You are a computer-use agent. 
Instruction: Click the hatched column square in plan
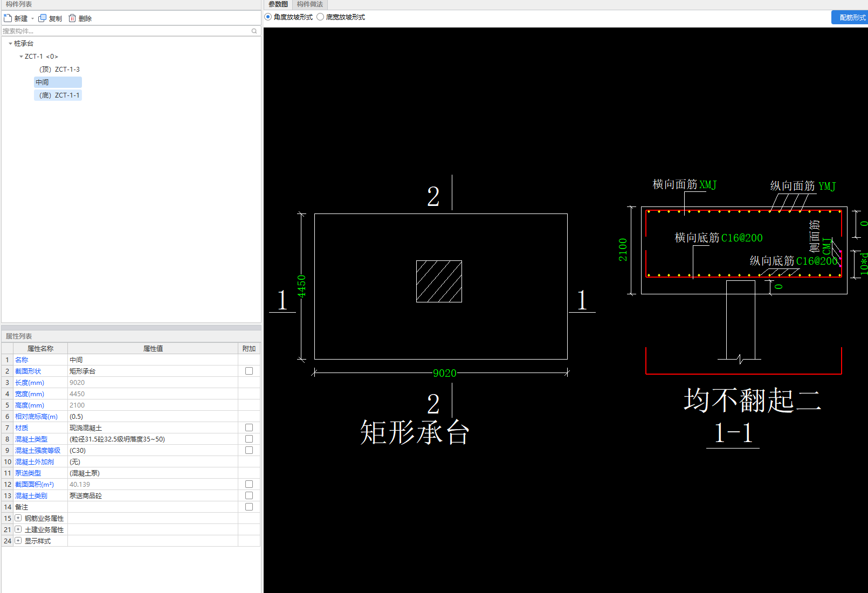[439, 281]
